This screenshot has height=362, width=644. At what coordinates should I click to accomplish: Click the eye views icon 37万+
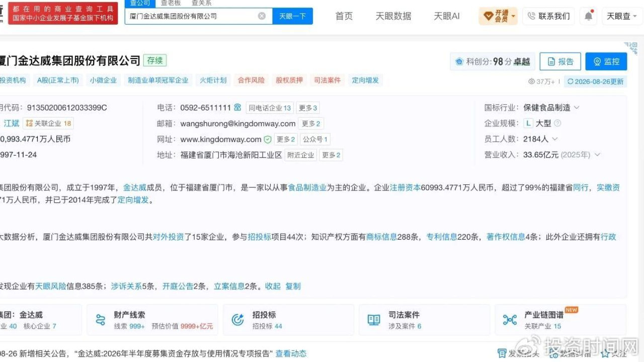[x=531, y=82]
